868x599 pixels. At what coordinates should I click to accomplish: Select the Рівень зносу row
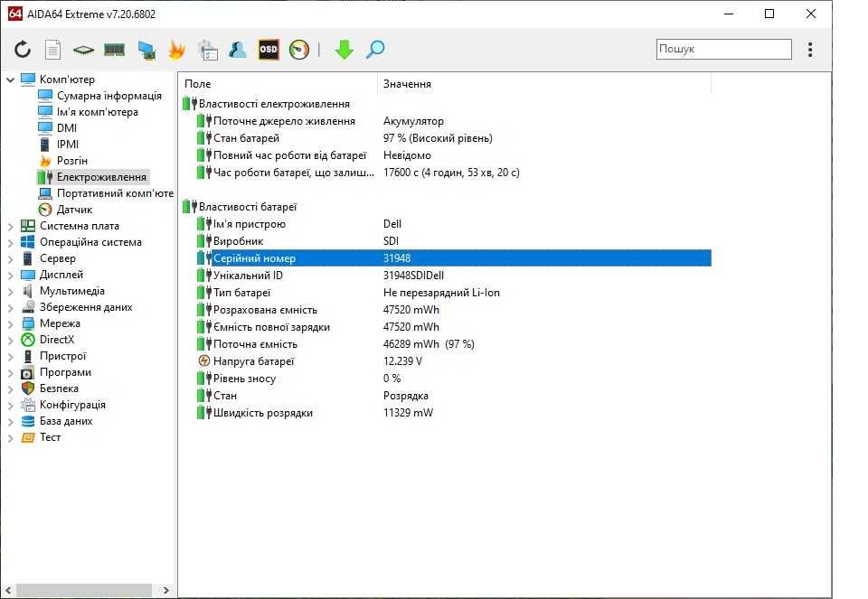[446, 379]
